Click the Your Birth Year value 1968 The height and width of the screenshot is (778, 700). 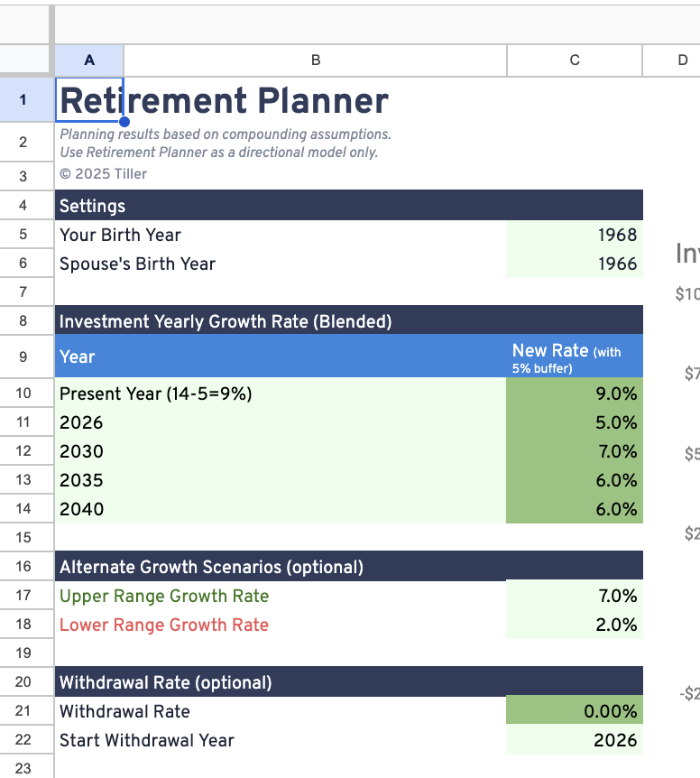pyautogui.click(x=575, y=235)
